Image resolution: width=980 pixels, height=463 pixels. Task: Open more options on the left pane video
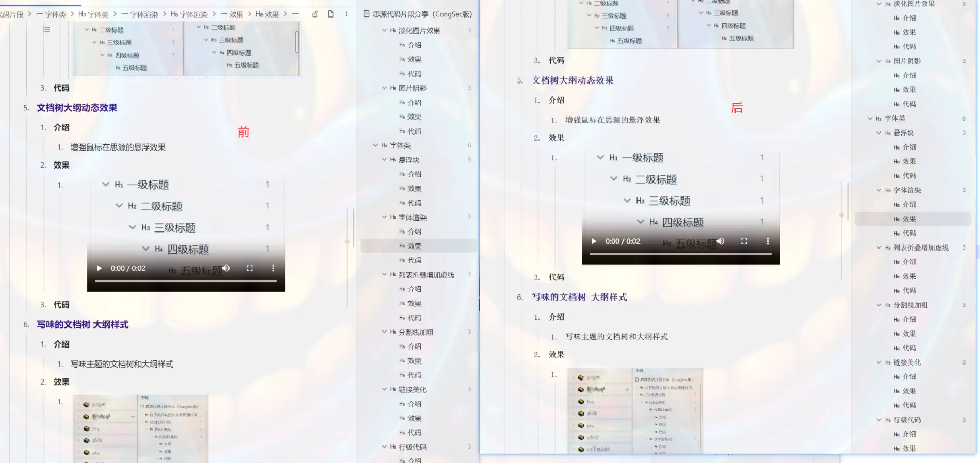pos(273,268)
